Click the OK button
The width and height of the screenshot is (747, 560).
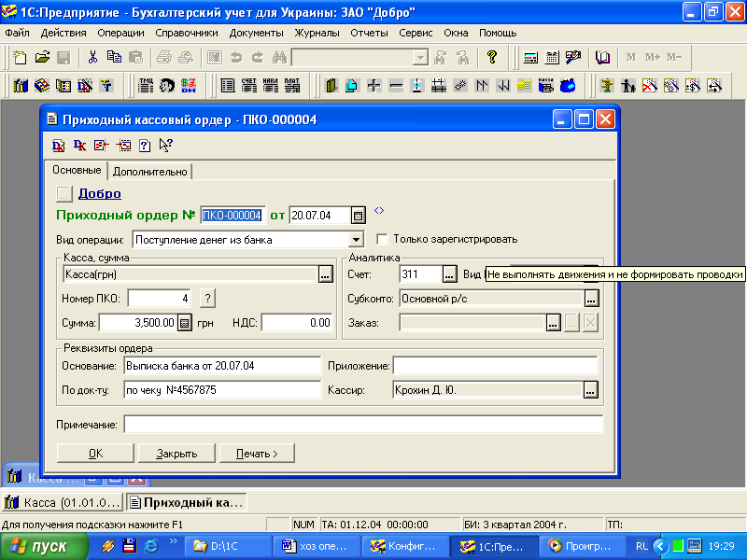click(x=95, y=454)
